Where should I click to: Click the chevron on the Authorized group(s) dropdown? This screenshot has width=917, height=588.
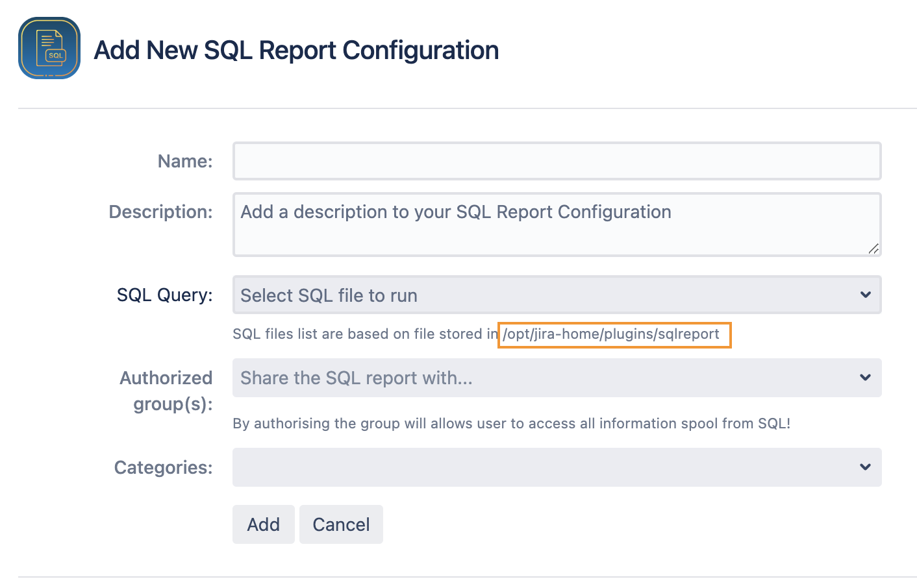tap(865, 378)
